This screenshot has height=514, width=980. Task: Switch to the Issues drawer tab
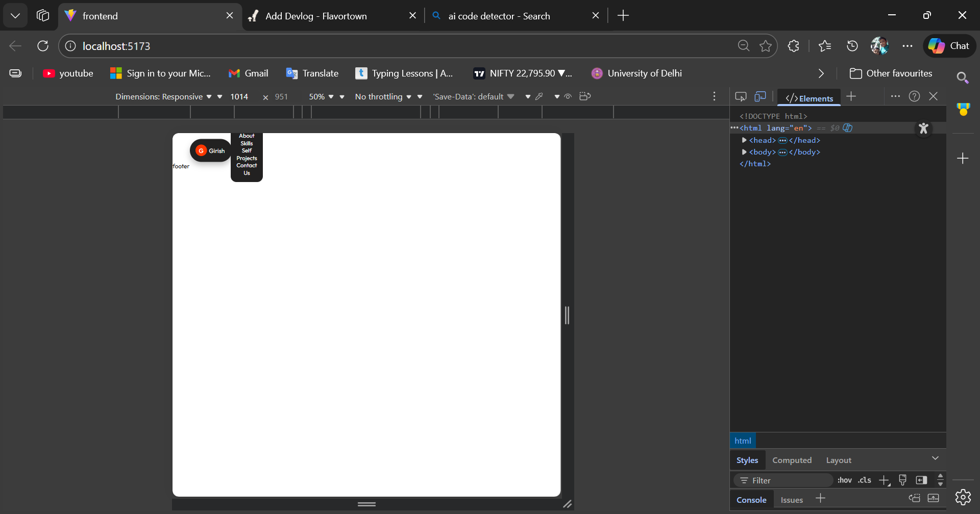[792, 500]
